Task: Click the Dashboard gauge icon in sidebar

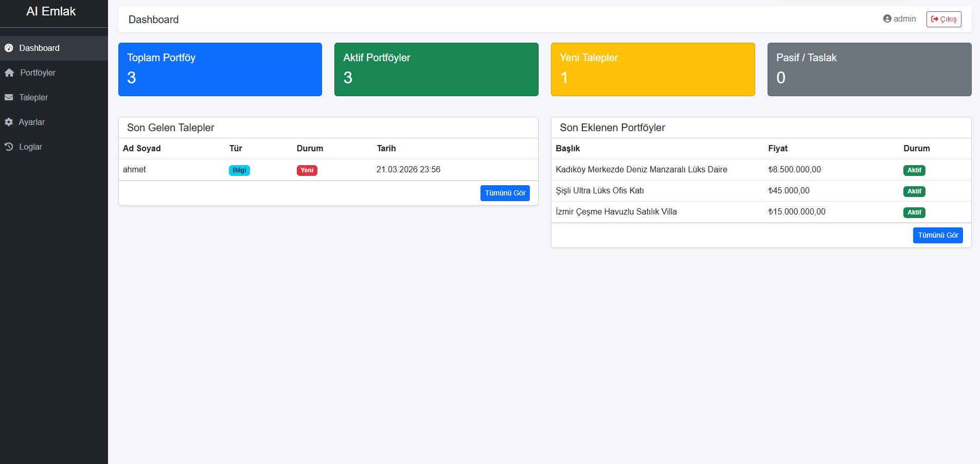Action: coord(9,48)
